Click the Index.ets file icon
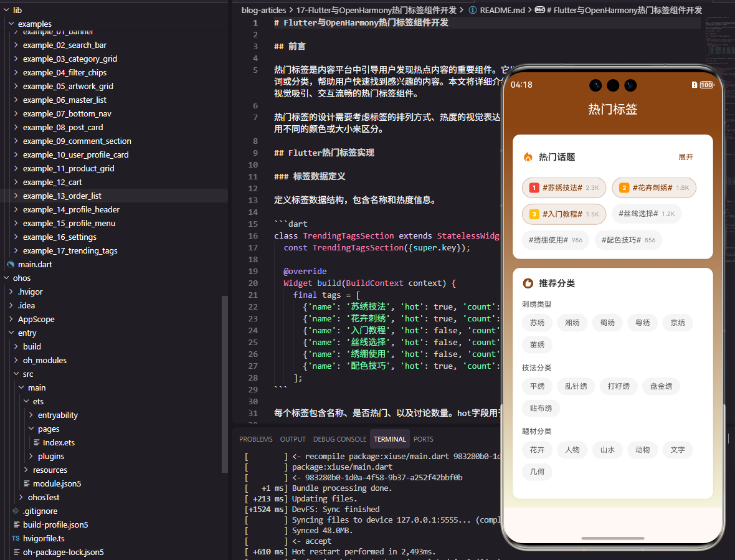Screen dimensions: 735x560 click(x=37, y=442)
